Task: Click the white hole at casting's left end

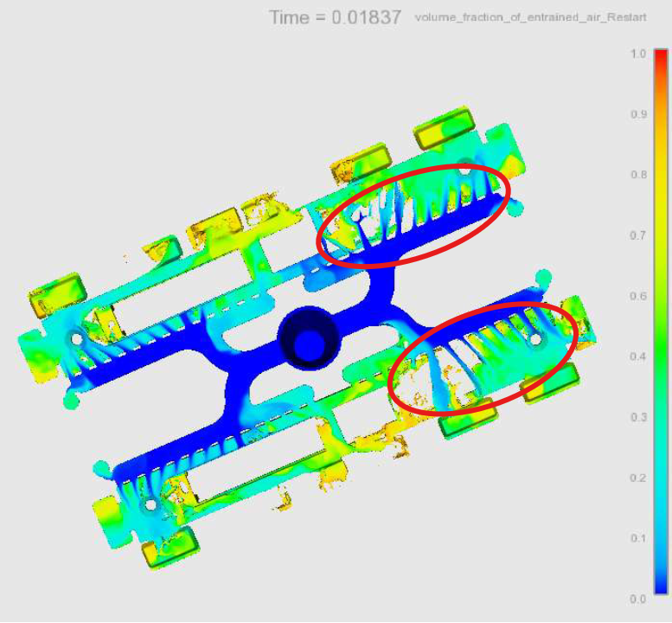Action: coord(77,340)
